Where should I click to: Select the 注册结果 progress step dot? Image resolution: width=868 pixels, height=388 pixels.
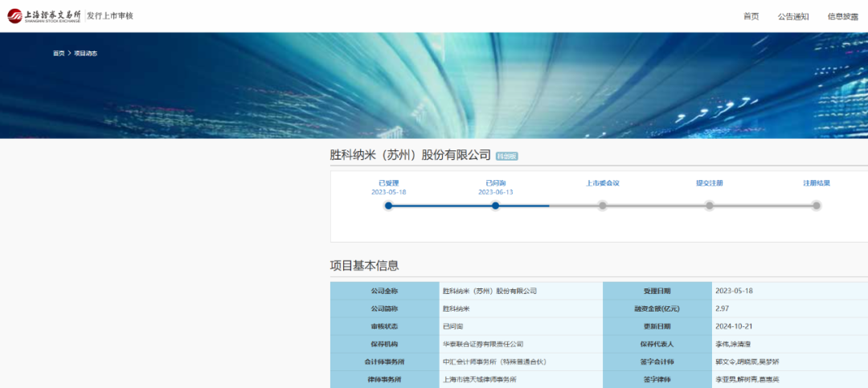coord(816,206)
